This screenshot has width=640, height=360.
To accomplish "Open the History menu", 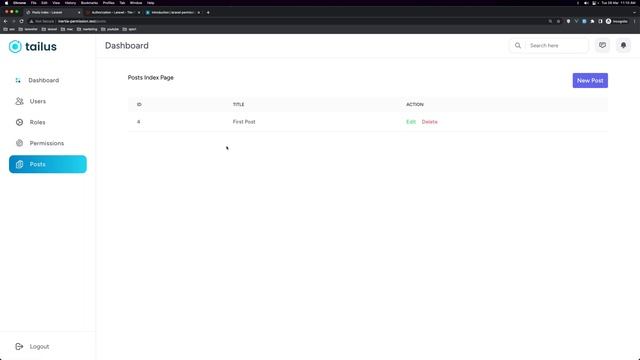I will (70, 3).
